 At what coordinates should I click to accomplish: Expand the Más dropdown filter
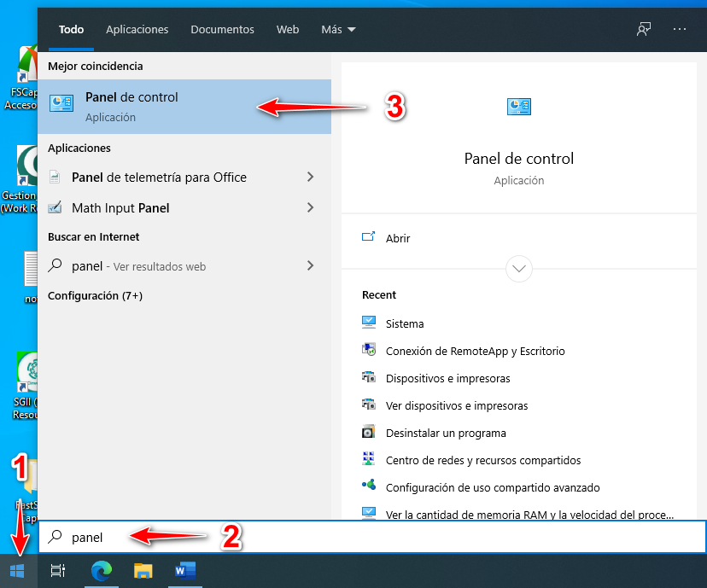coord(338,29)
